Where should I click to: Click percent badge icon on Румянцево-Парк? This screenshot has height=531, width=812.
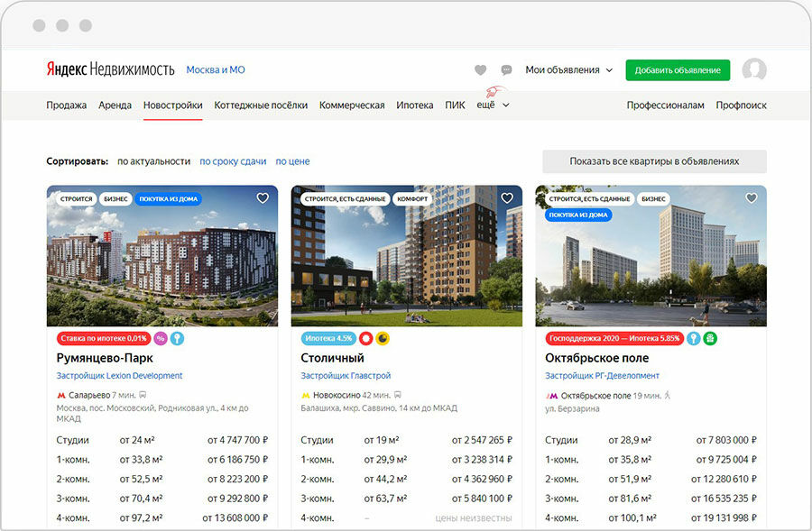point(161,339)
